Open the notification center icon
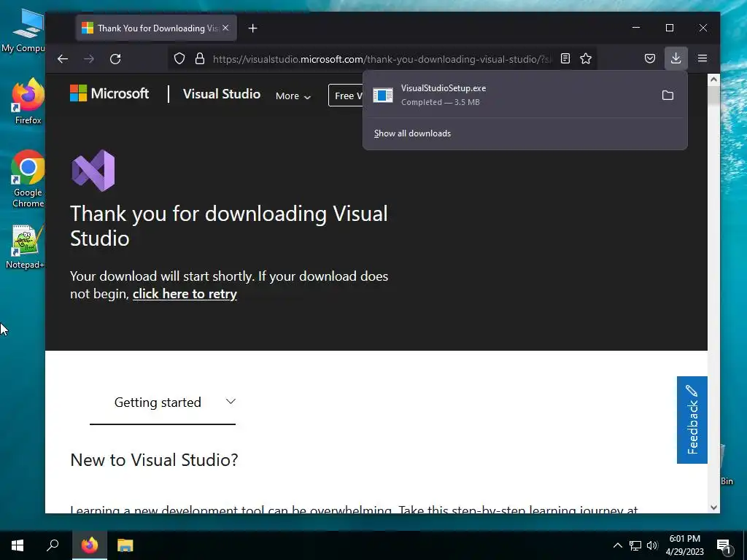The width and height of the screenshot is (747, 560). pos(724,545)
